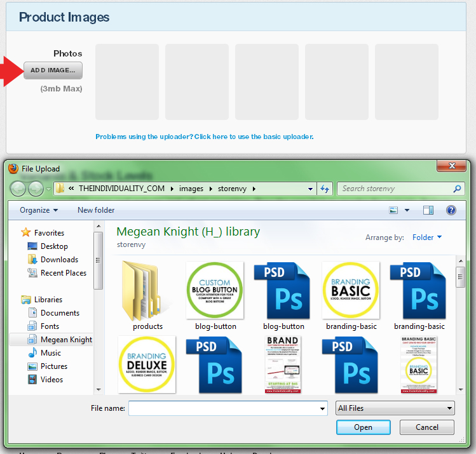Select the BRAND flyer image thumbnail
The width and height of the screenshot is (476, 454).
point(283,364)
